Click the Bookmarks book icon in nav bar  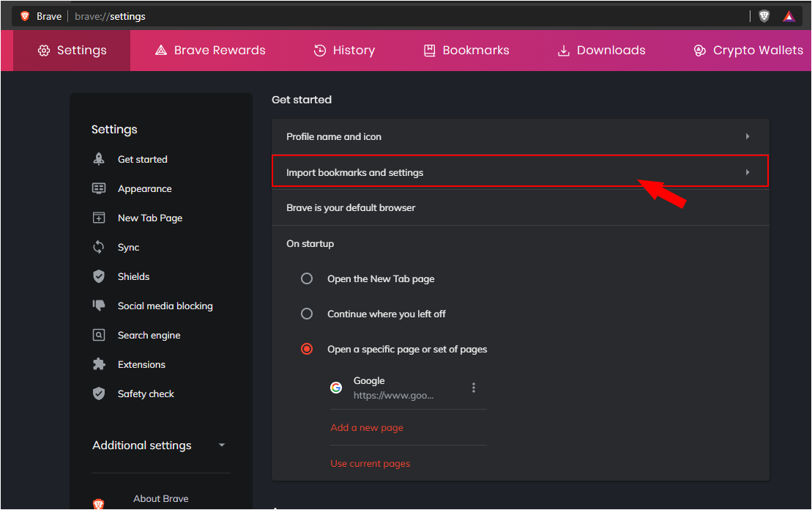coord(429,51)
